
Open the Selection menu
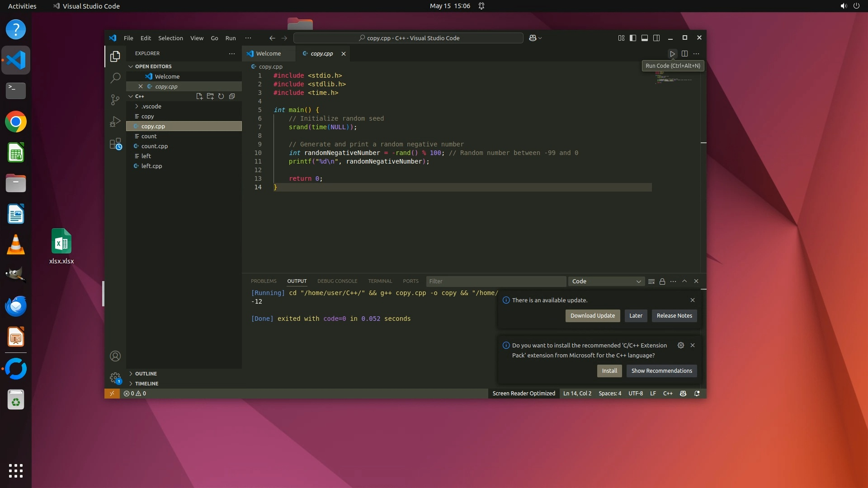pyautogui.click(x=170, y=38)
